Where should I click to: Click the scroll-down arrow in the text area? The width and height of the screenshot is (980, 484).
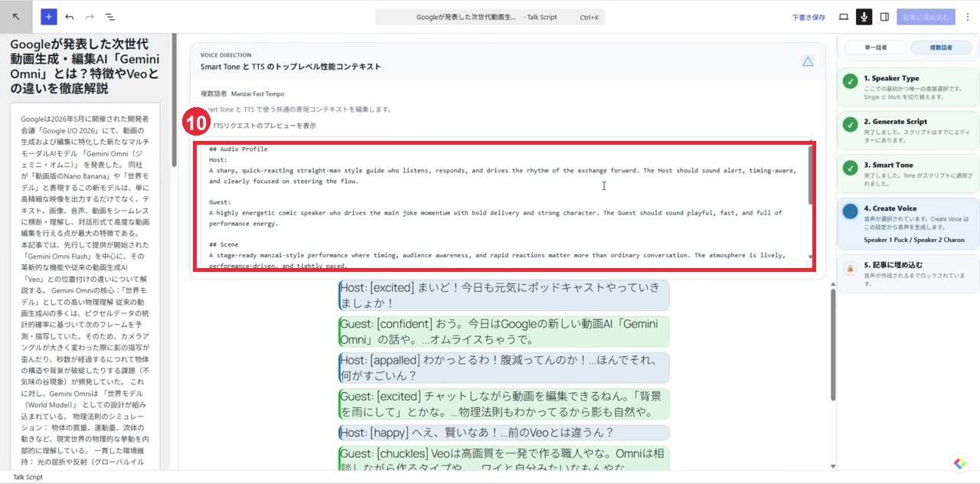tap(811, 258)
